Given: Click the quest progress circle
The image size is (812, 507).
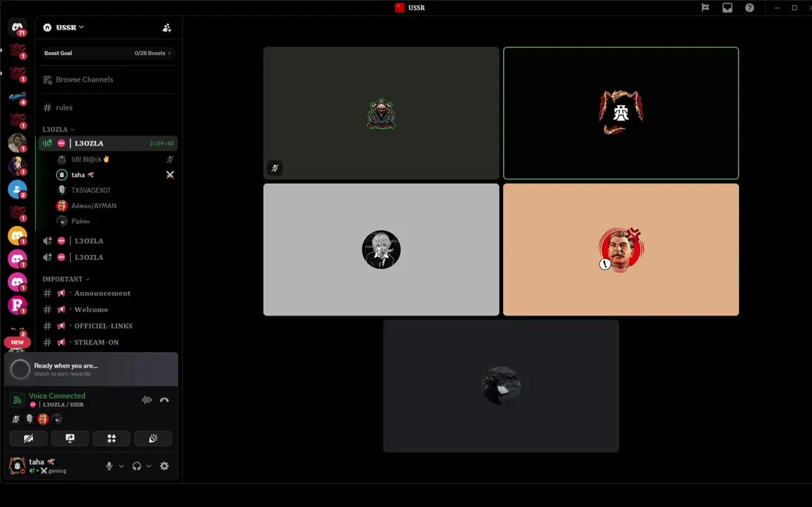Looking at the screenshot, I should click(20, 369).
